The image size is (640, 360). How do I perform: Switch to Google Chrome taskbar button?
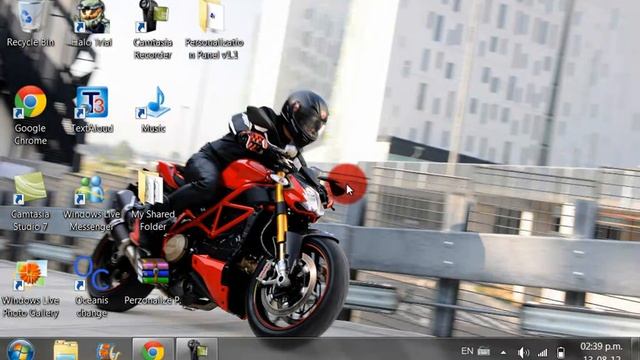[153, 349]
